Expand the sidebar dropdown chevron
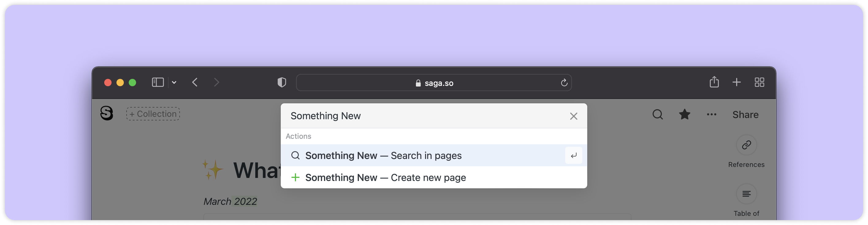Image resolution: width=868 pixels, height=225 pixels. [x=174, y=83]
